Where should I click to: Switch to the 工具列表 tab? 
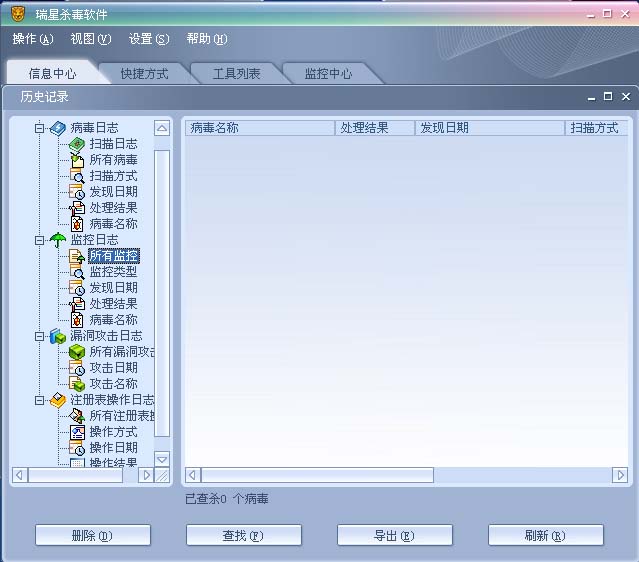237,74
